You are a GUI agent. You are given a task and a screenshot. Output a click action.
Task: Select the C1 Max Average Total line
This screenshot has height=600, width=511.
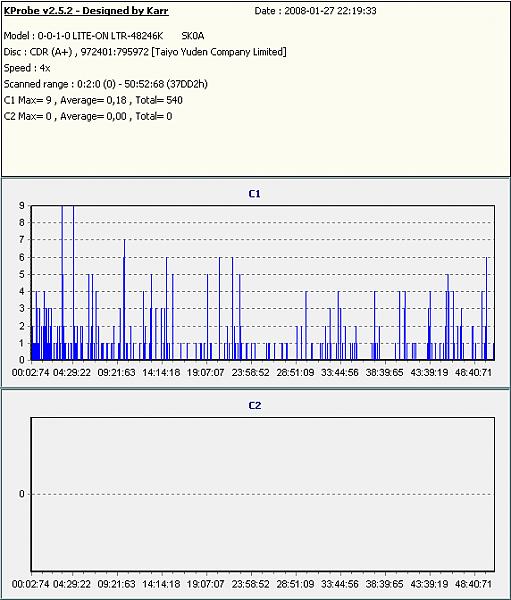[93, 100]
